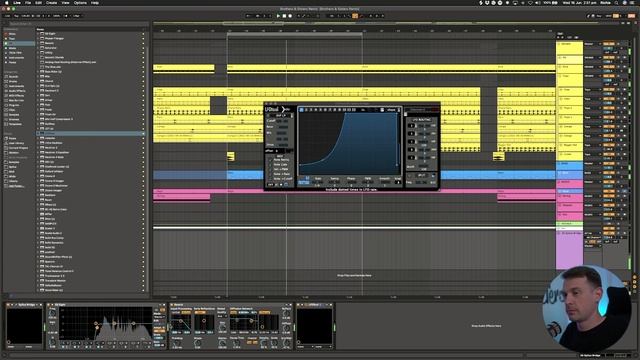640x360 pixels.
Task: Adjust the EQ Eight Q knob
Action: (52, 341)
